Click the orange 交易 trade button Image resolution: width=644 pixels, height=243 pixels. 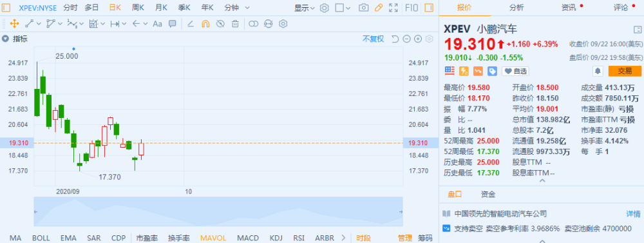625,71
